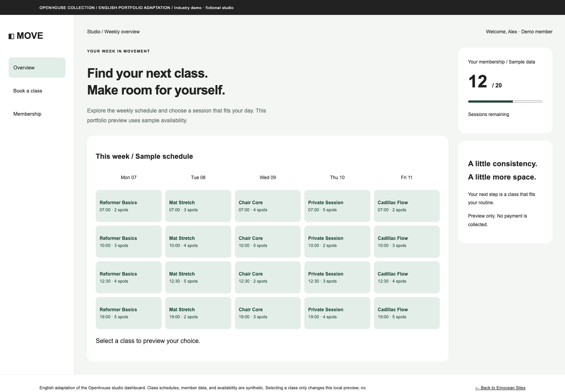Select Private Session 19:00 slot
The image size is (565, 392).
click(x=337, y=313)
